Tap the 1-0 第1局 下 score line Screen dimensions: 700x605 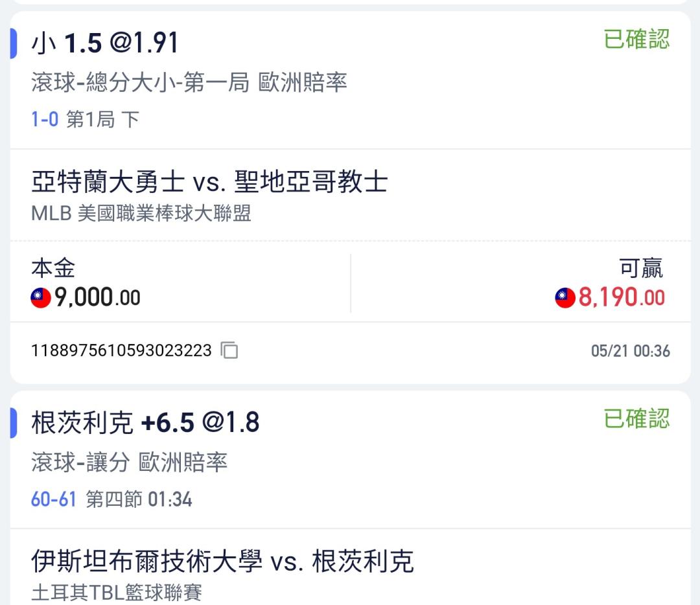pyautogui.click(x=86, y=119)
